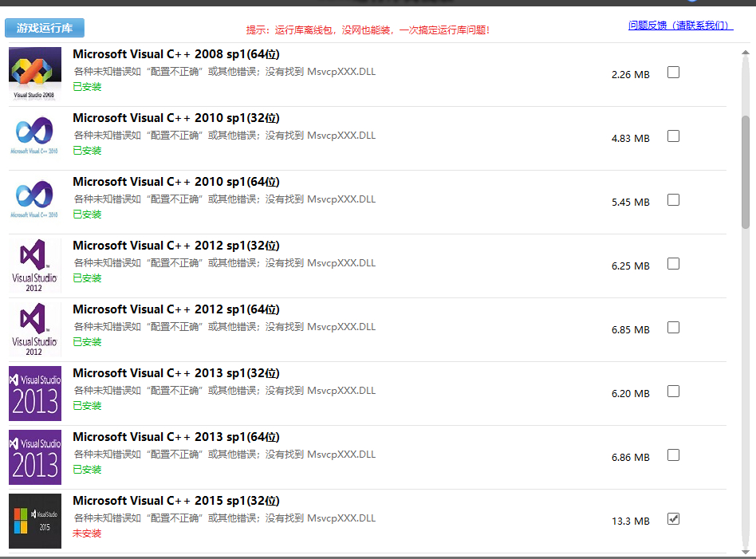Check the Visual C++ 2012 sp1 (64位) checkbox
Viewport: 756px width, 559px height.
[673, 328]
